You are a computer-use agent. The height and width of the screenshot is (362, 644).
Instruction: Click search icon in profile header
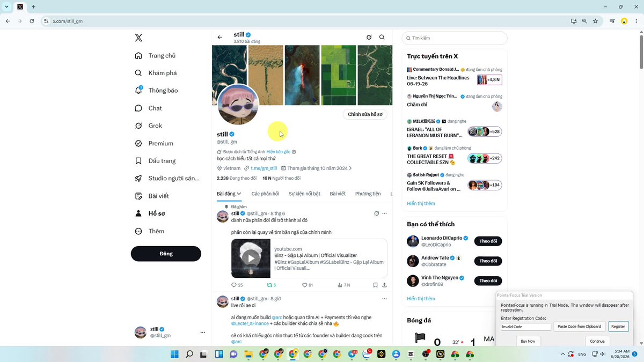(x=382, y=38)
